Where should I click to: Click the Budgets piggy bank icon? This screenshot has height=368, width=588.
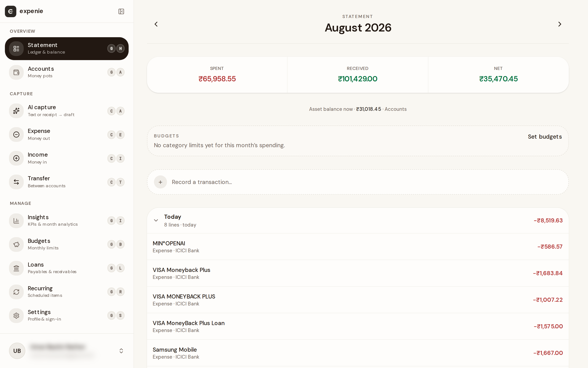pyautogui.click(x=16, y=244)
